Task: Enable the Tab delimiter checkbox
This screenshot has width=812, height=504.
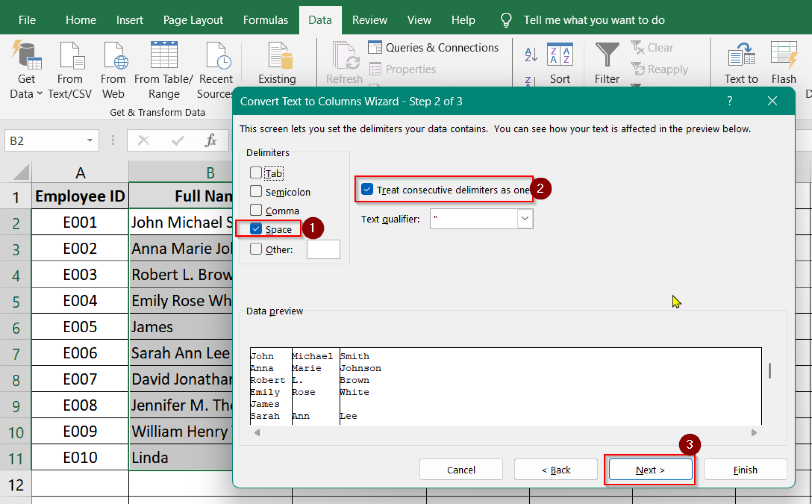Action: [255, 173]
